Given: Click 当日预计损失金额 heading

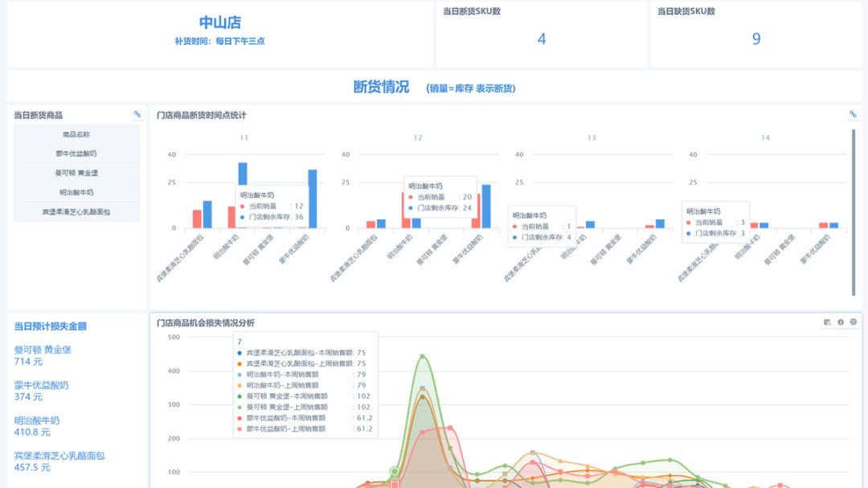Looking at the screenshot, I should coord(51,326).
